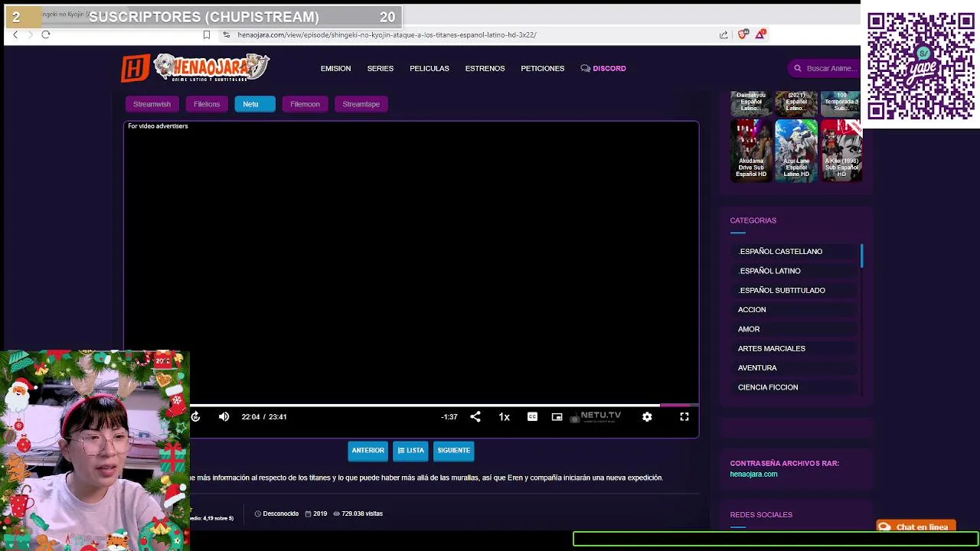This screenshot has width=980, height=551.
Task: Open the PELICULAS menu item
Action: tap(429, 68)
